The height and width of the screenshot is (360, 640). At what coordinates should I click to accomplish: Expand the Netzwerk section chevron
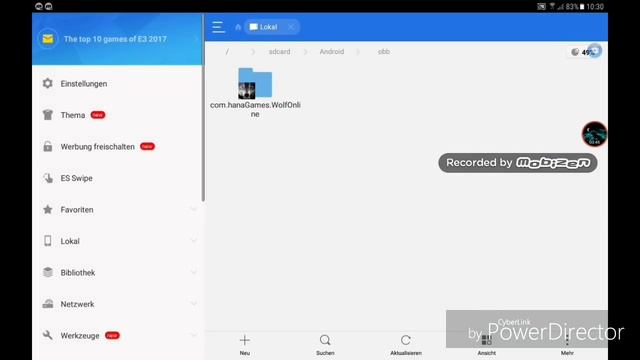[x=193, y=304]
